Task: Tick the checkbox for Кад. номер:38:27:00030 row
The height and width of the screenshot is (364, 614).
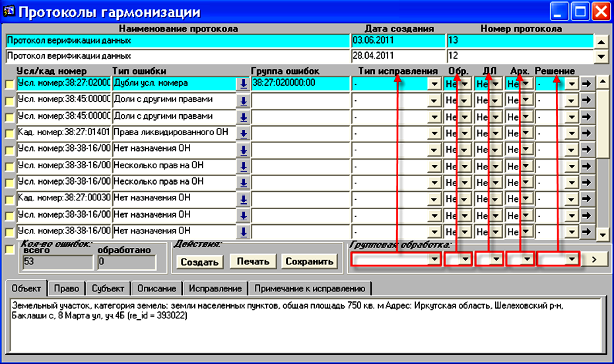Action: click(x=9, y=200)
